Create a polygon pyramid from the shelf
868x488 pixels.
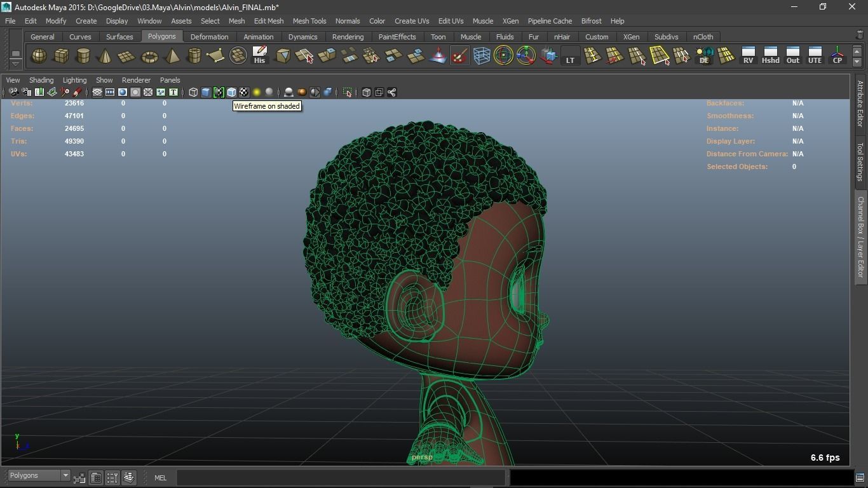(172, 56)
